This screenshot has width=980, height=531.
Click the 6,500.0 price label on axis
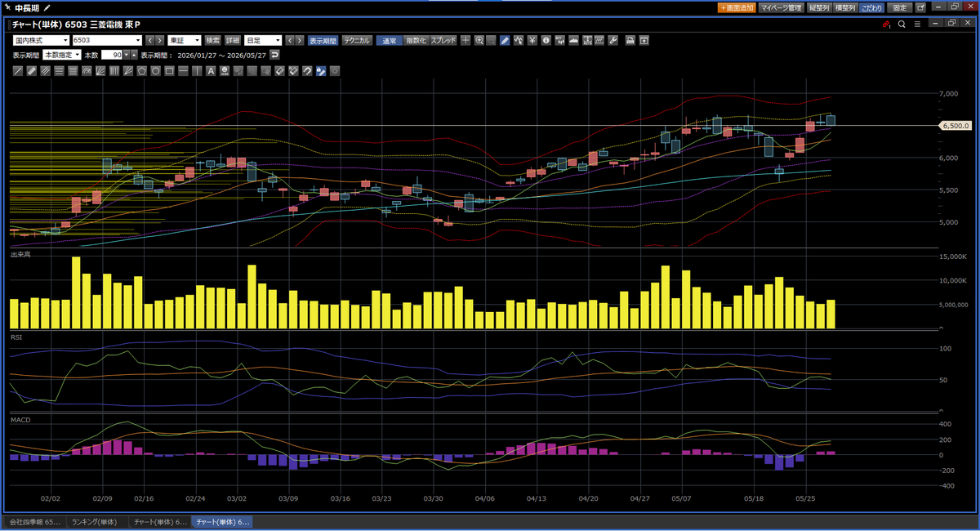954,126
